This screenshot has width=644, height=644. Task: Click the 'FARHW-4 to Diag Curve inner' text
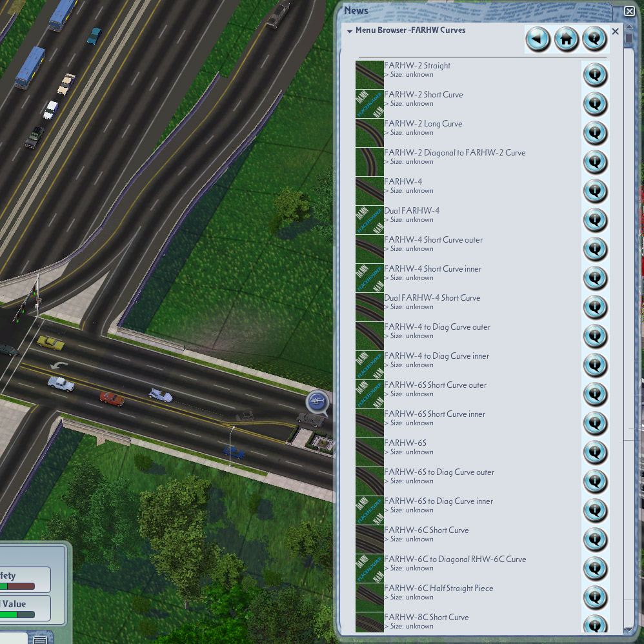[437, 356]
